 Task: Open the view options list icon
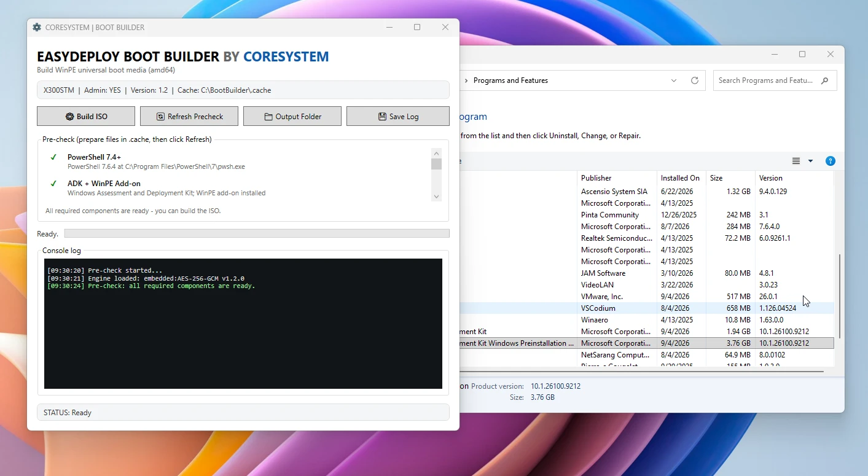click(796, 161)
